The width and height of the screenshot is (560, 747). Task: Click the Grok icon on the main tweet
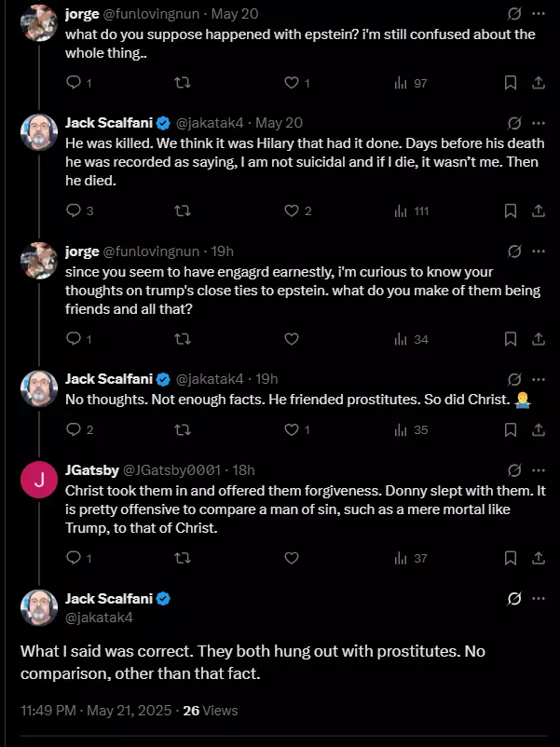click(514, 598)
